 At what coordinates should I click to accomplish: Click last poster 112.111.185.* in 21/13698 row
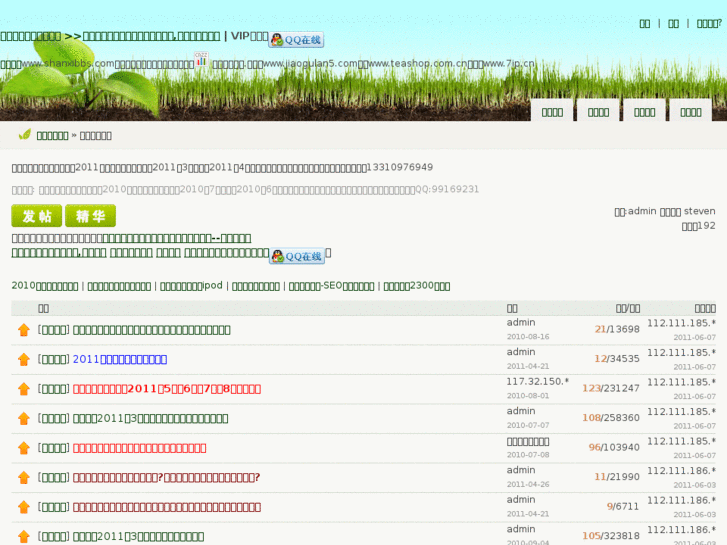pyautogui.click(x=681, y=323)
